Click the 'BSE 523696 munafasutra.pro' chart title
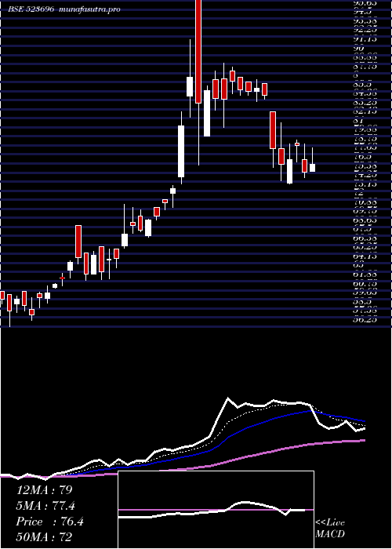The height and width of the screenshot is (549, 392). pyautogui.click(x=64, y=9)
